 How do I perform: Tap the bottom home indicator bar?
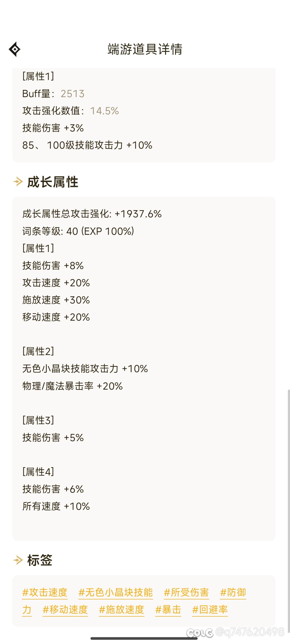click(144, 638)
